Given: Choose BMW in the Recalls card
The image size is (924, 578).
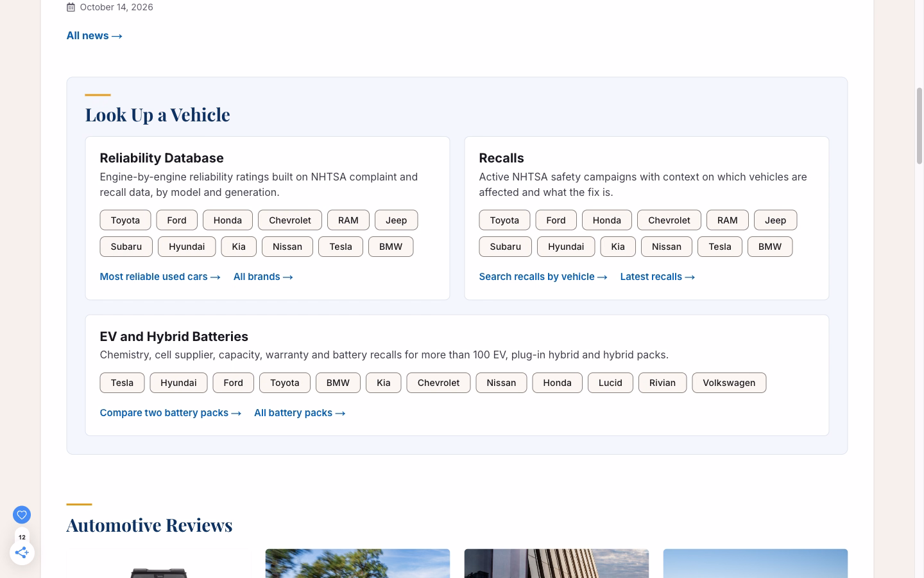Looking at the screenshot, I should tap(770, 247).
